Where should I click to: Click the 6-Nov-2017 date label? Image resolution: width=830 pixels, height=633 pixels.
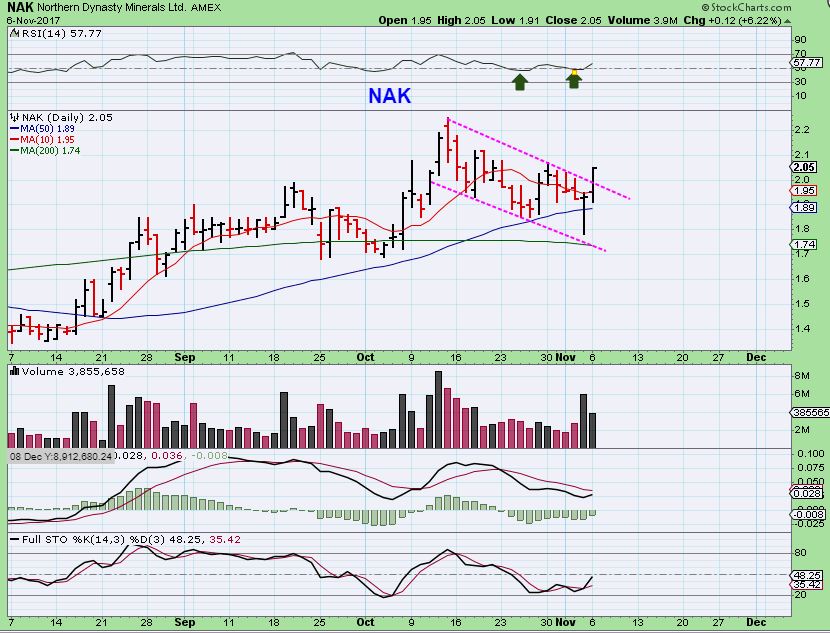pos(33,21)
